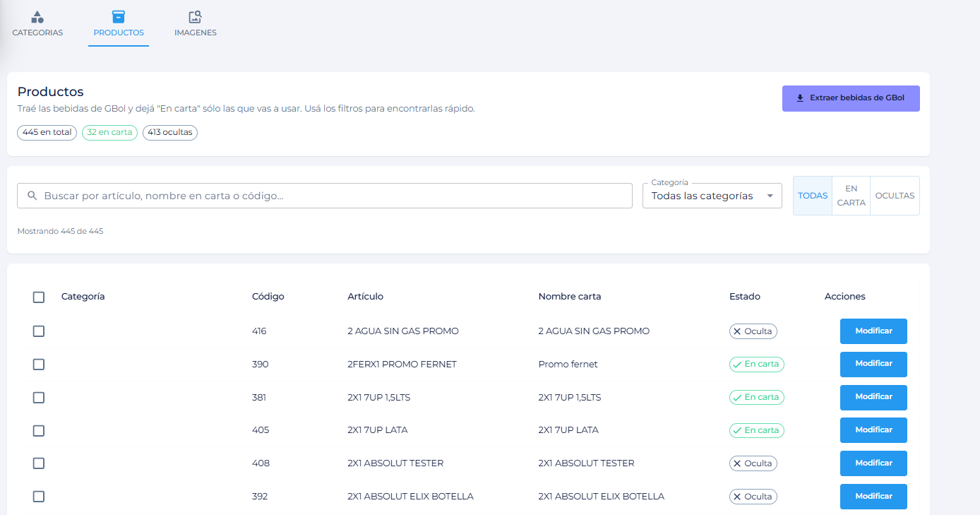Switch to the Productos tab label
Image resolution: width=980 pixels, height=515 pixels.
pyautogui.click(x=119, y=32)
